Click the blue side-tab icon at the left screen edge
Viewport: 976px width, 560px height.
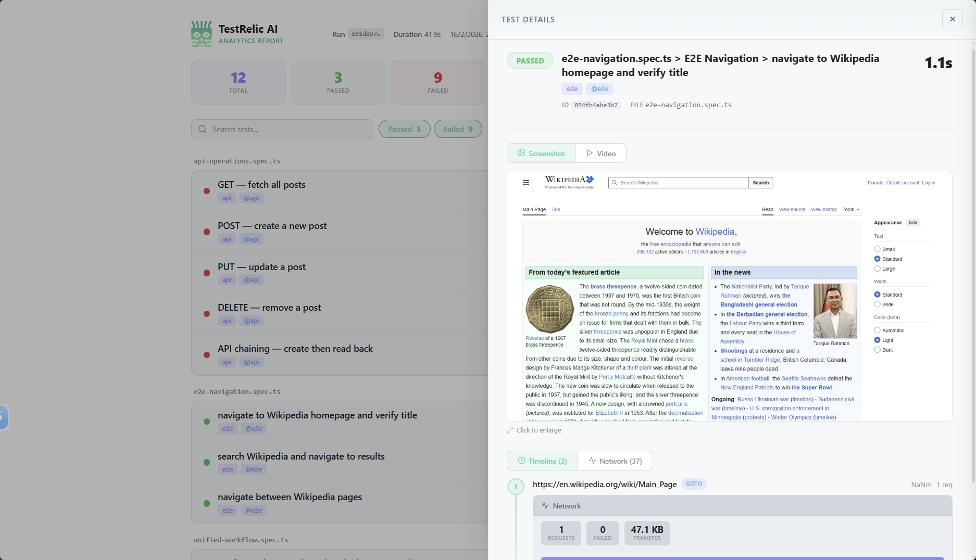pos(3,417)
